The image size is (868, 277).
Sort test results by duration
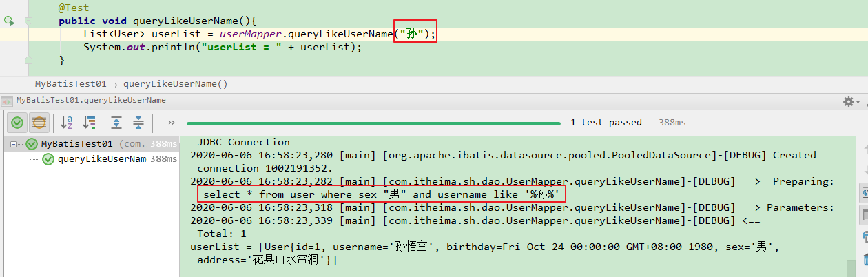(x=89, y=123)
